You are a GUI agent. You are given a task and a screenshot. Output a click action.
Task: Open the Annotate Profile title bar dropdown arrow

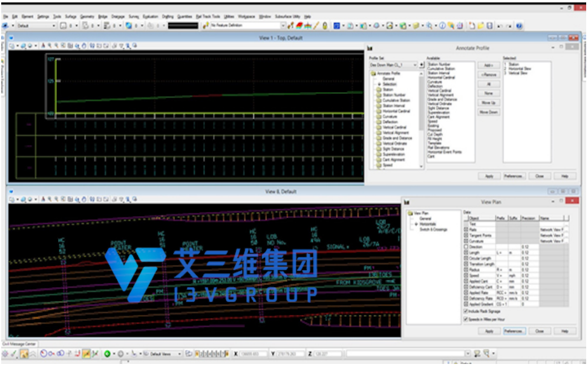click(x=553, y=48)
